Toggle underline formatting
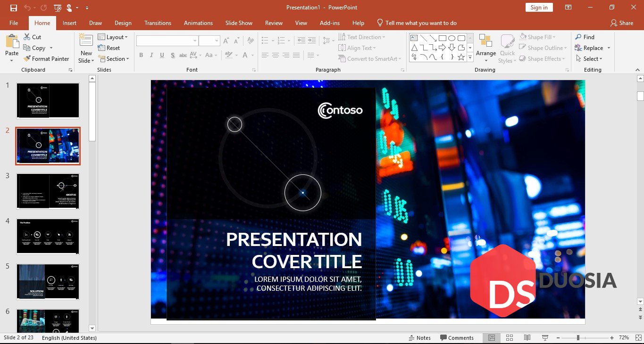Image resolution: width=644 pixels, height=344 pixels. [x=162, y=55]
